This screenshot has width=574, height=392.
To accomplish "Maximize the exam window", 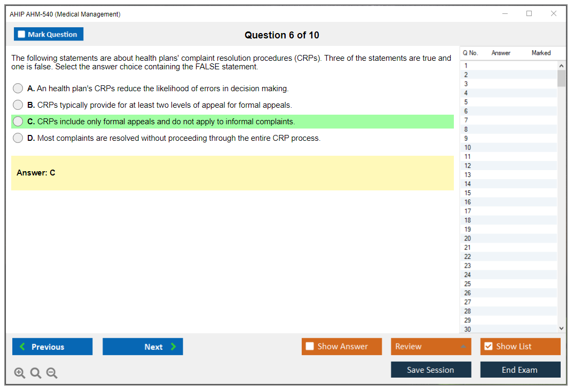I will [x=529, y=14].
